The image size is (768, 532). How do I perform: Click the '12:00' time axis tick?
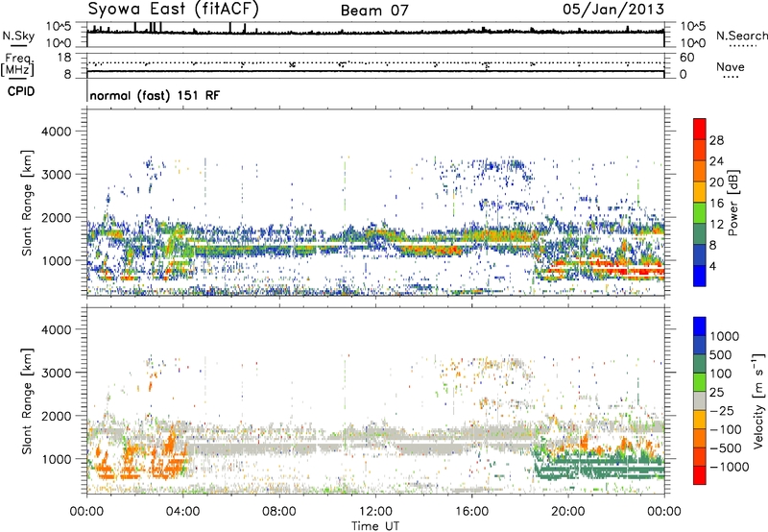(x=375, y=512)
